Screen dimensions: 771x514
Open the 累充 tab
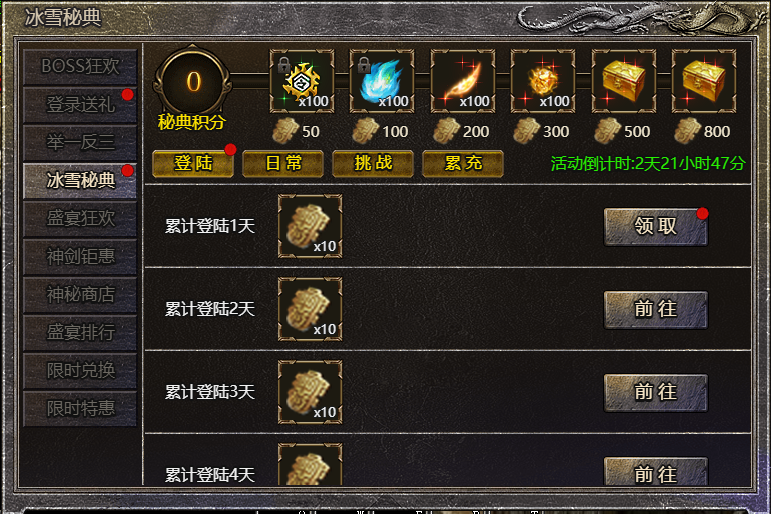[x=463, y=163]
